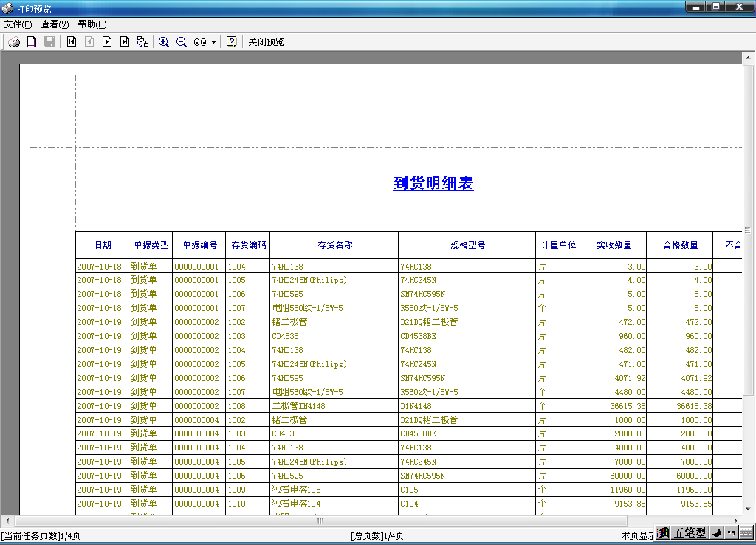This screenshot has width=756, height=545.
Task: Expand the zoom ratio dropdown arrow
Action: (x=214, y=42)
